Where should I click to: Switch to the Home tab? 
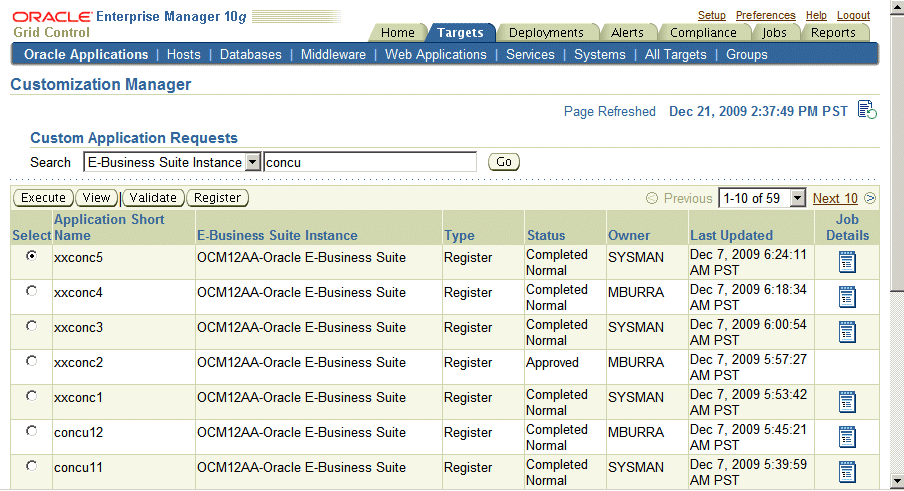(x=398, y=33)
